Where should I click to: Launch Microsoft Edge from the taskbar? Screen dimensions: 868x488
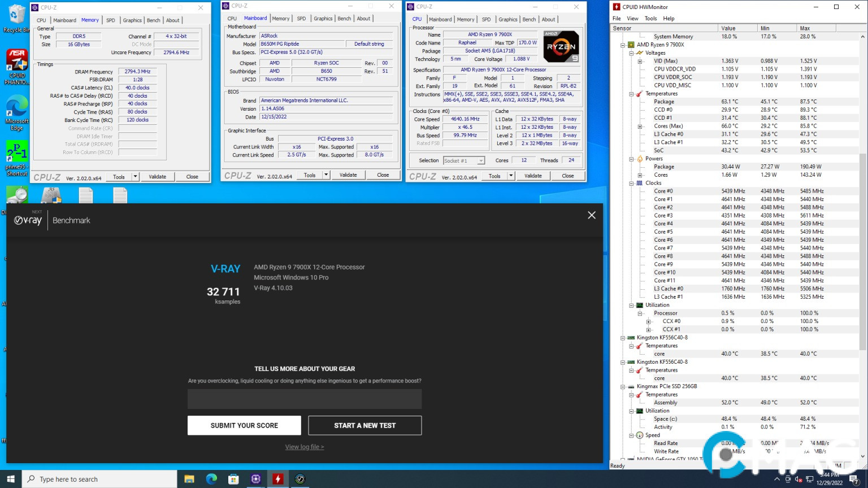(211, 478)
